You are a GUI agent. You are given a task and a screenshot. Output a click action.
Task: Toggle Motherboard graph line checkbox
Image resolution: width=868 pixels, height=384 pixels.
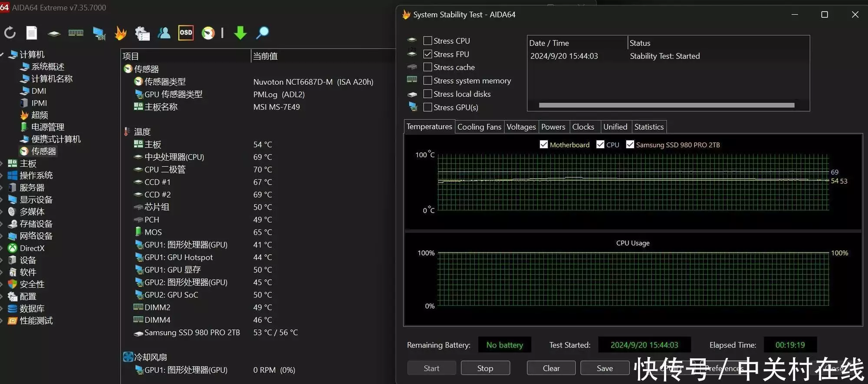543,144
